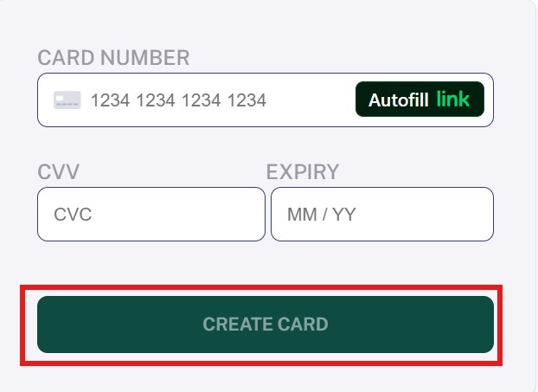
Task: Click the CARD NUMBER label
Action: (113, 57)
